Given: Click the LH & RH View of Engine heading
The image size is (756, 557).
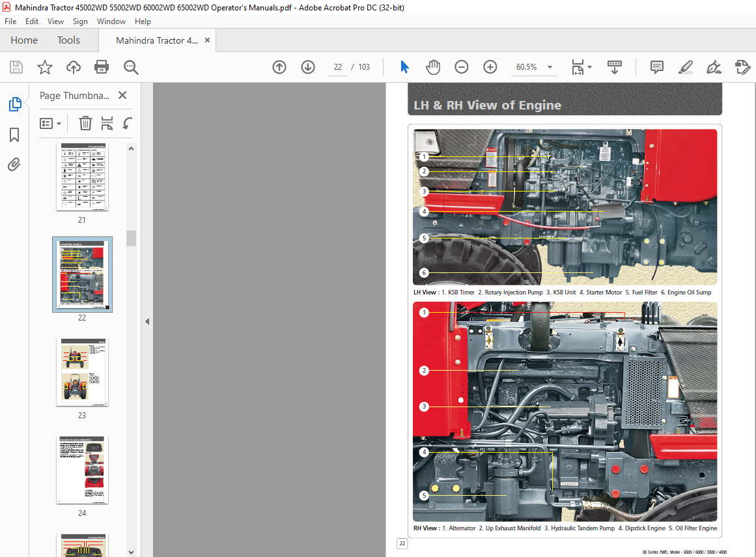Looking at the screenshot, I should tap(487, 105).
